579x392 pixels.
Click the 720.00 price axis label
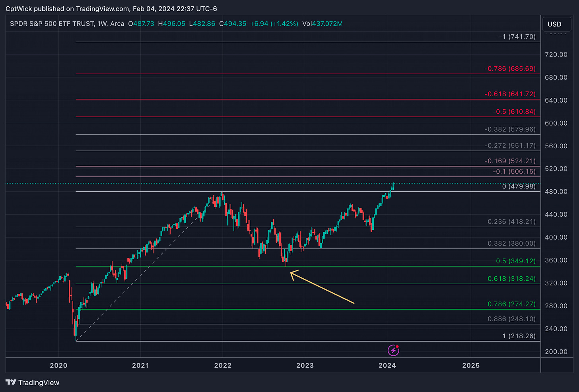click(x=556, y=54)
